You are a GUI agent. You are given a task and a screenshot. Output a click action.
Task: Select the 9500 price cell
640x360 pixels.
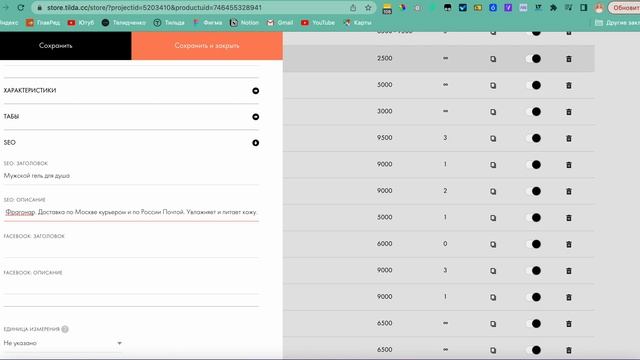[384, 138]
